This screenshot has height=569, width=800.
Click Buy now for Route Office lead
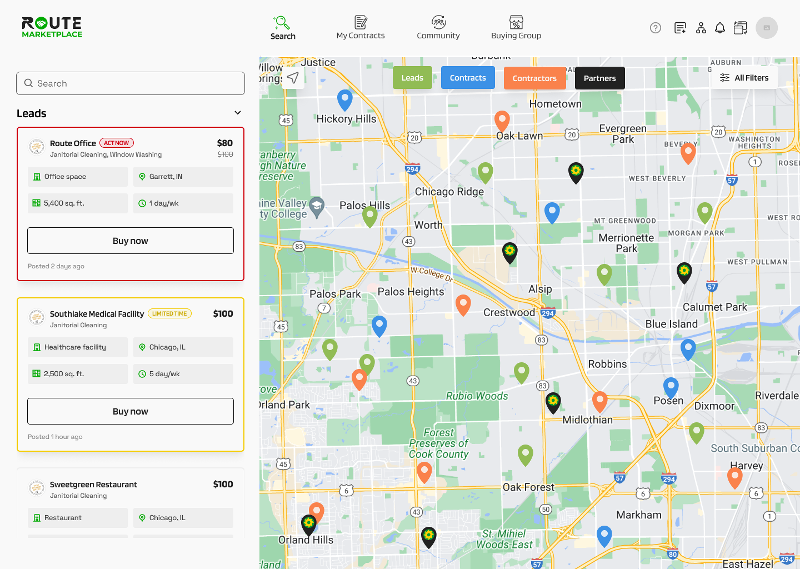130,241
